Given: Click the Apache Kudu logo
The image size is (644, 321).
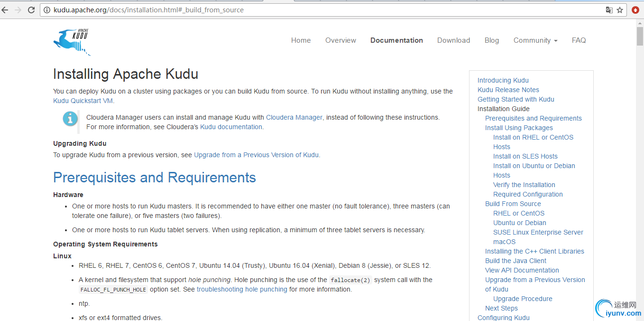Looking at the screenshot, I should 72,42.
